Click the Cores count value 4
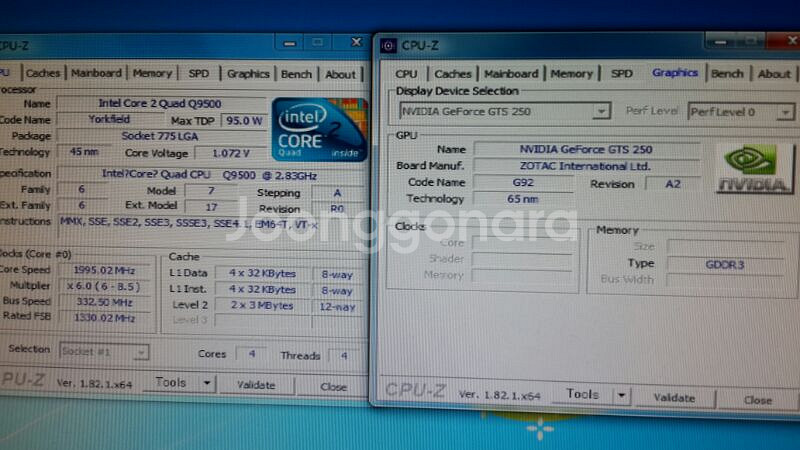This screenshot has width=800, height=450. [x=252, y=354]
